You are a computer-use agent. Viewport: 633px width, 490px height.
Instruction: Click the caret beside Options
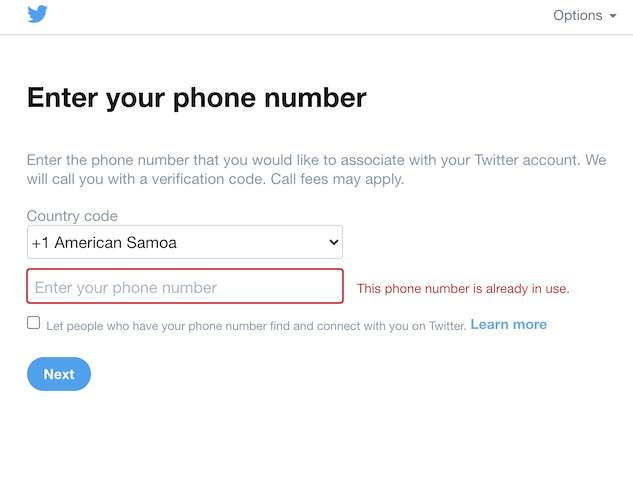click(612, 16)
